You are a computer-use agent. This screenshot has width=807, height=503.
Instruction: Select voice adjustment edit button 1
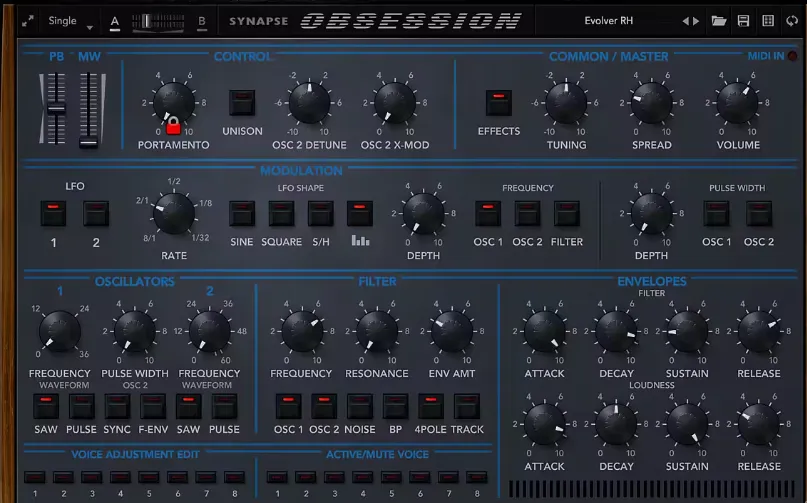coord(35,477)
